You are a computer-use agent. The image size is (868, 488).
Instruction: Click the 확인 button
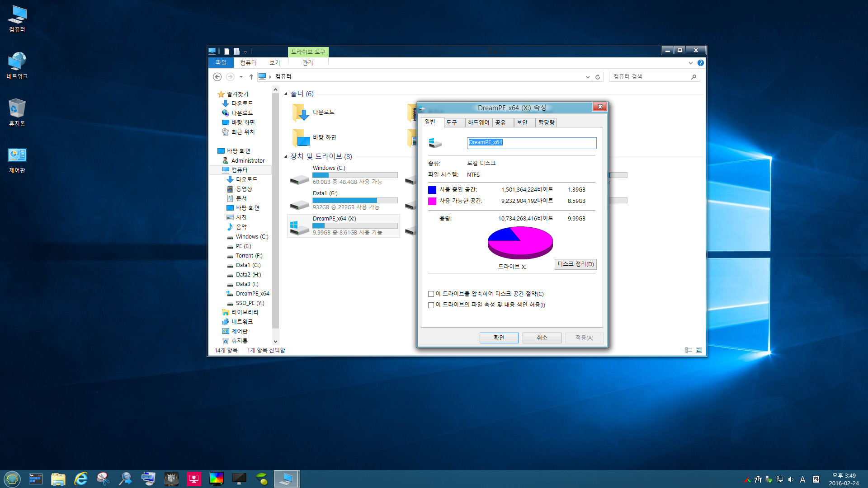(499, 338)
